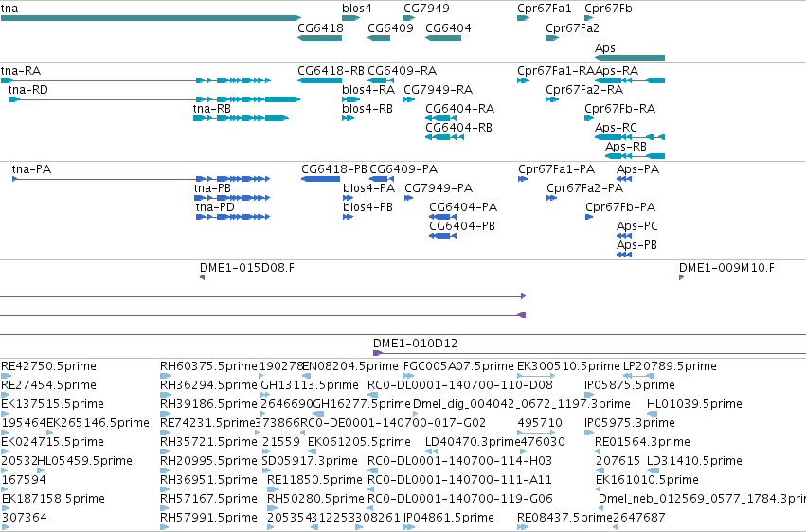Image resolution: width=806 pixels, height=532 pixels.
Task: Select the tna-PA protein label
Action: pyautogui.click(x=31, y=168)
